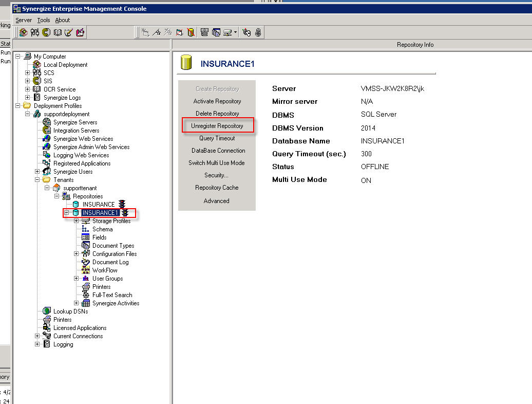
Task: Select Licensed Applications in the tree
Action: (x=80, y=327)
